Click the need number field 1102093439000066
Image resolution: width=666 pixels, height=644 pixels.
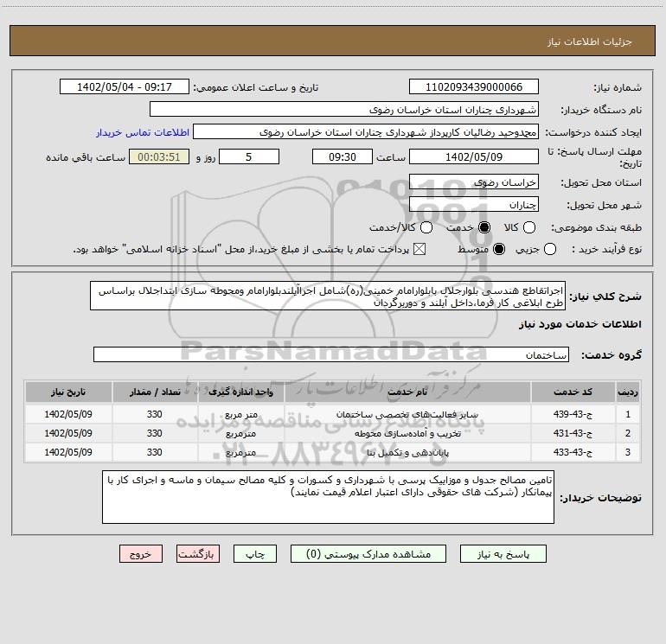click(x=474, y=87)
